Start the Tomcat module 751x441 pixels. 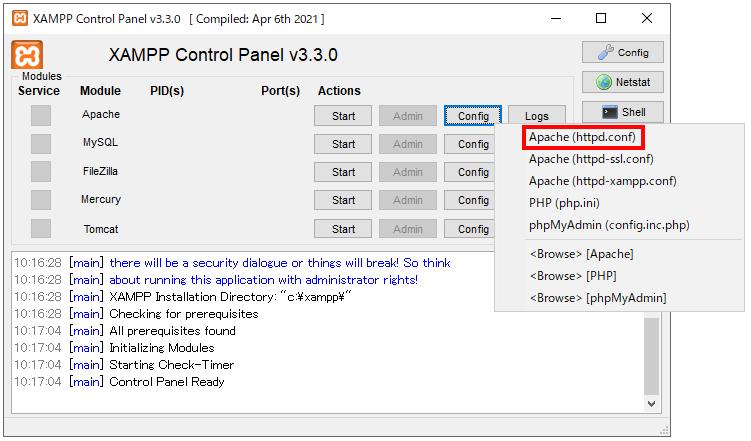343,229
